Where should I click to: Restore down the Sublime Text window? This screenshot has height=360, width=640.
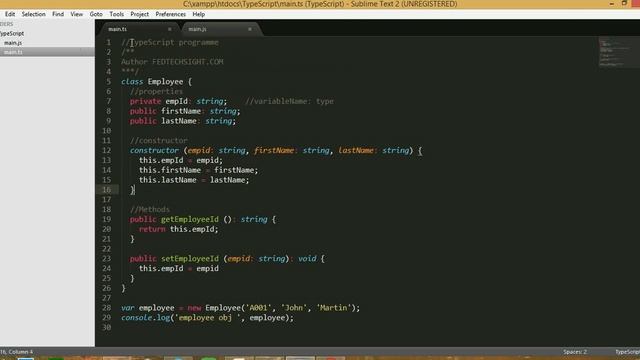point(624,3)
